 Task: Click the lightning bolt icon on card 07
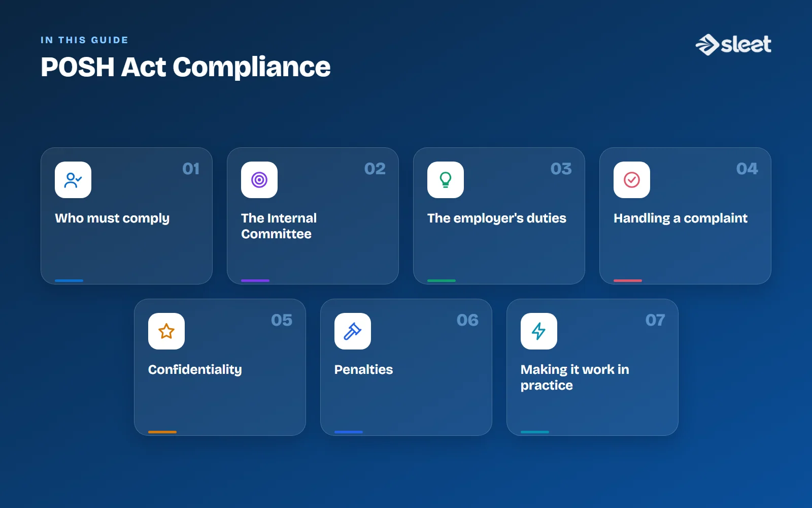pos(539,331)
